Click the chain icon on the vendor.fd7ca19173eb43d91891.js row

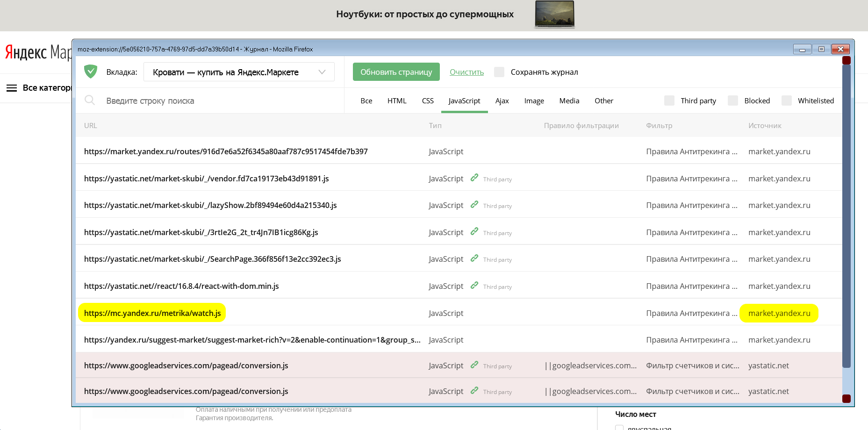click(x=474, y=178)
